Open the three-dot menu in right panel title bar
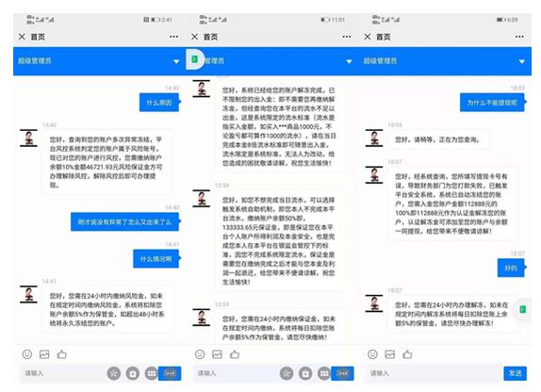 click(519, 37)
